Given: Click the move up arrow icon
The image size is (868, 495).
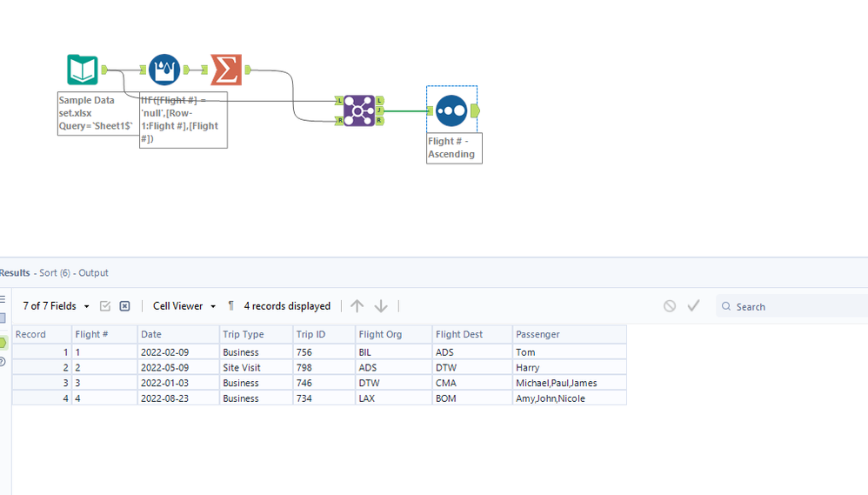Looking at the screenshot, I should click(x=357, y=305).
